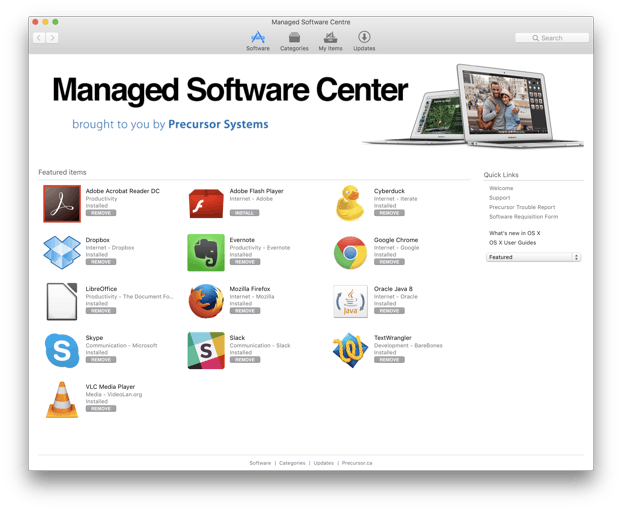The height and width of the screenshot is (511, 622).
Task: Click the TextWrangler icon
Action: pyautogui.click(x=350, y=350)
